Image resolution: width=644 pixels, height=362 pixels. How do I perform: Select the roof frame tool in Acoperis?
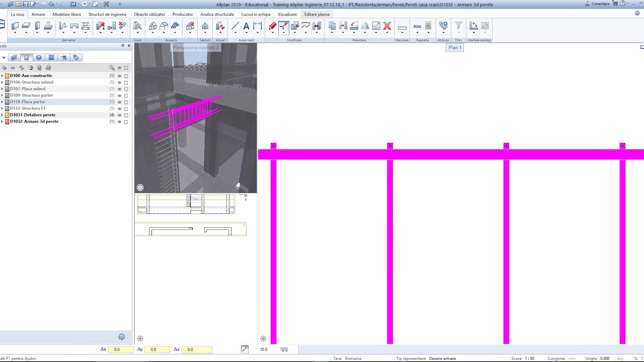tap(164, 26)
